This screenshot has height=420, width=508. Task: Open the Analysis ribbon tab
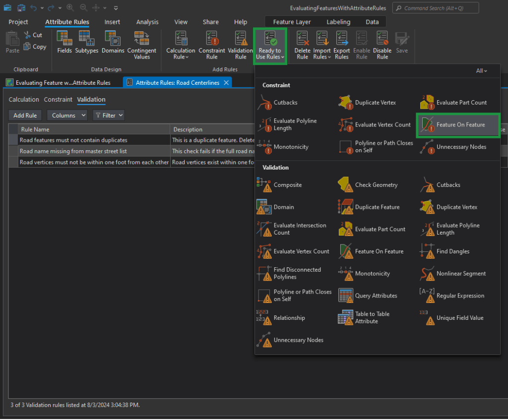147,22
